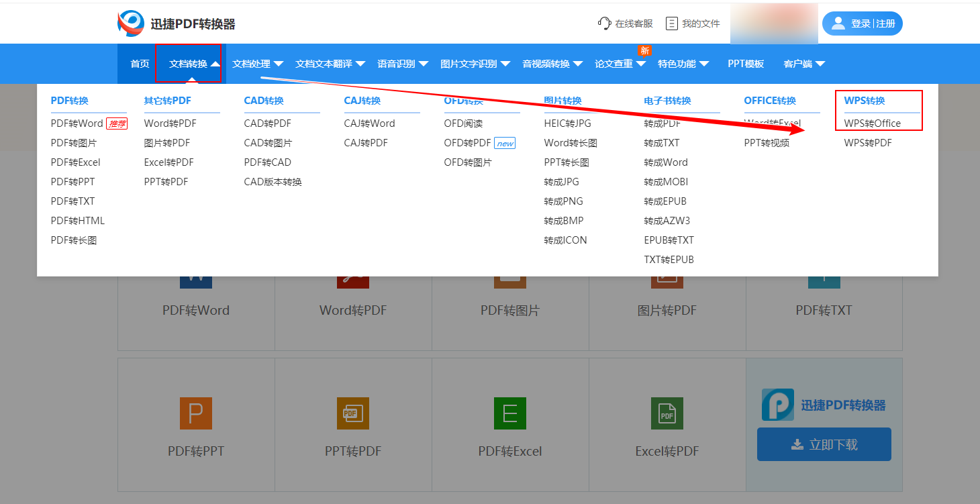The height and width of the screenshot is (504, 980).
Task: Select CAJ转Word in the menu
Action: (369, 123)
